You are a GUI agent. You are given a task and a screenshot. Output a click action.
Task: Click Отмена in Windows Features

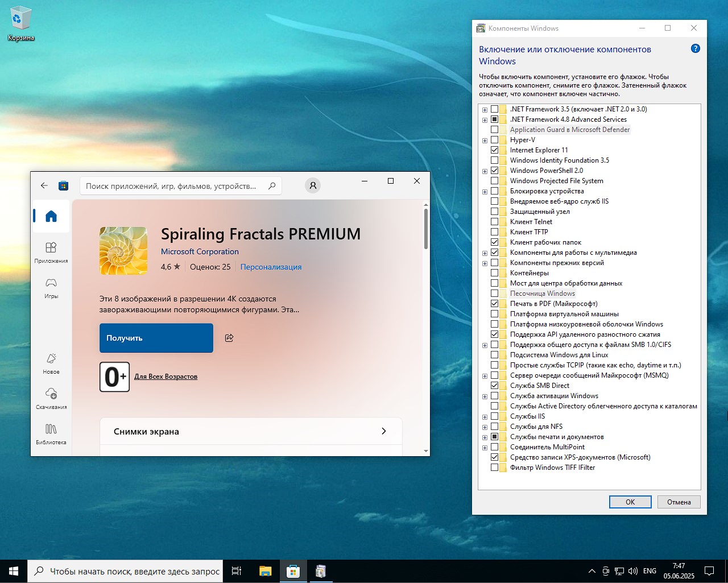(679, 502)
